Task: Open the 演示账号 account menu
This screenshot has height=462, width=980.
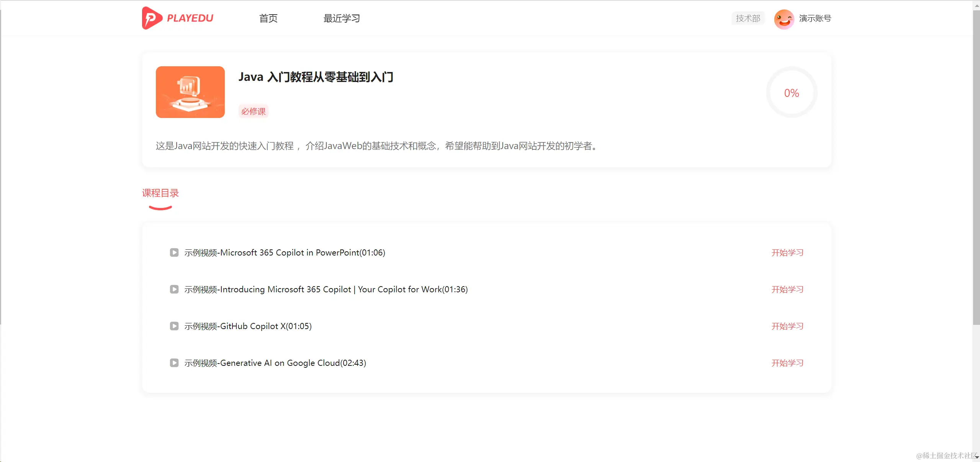Action: click(x=815, y=18)
